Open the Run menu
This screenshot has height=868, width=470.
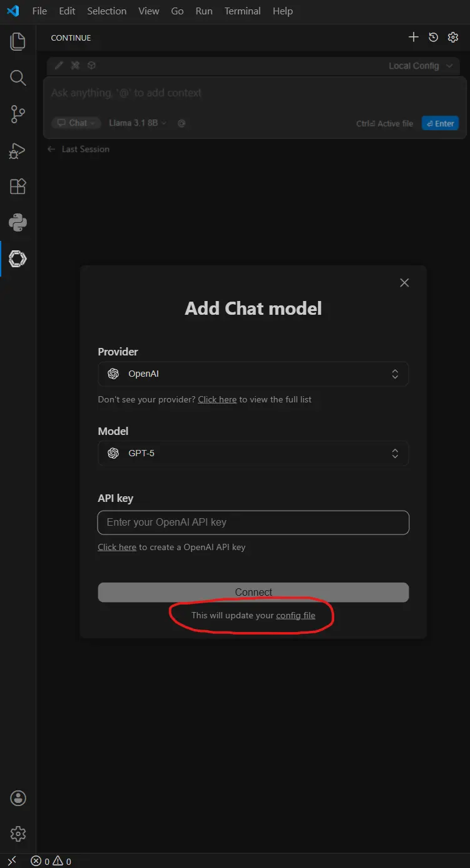[x=203, y=11]
